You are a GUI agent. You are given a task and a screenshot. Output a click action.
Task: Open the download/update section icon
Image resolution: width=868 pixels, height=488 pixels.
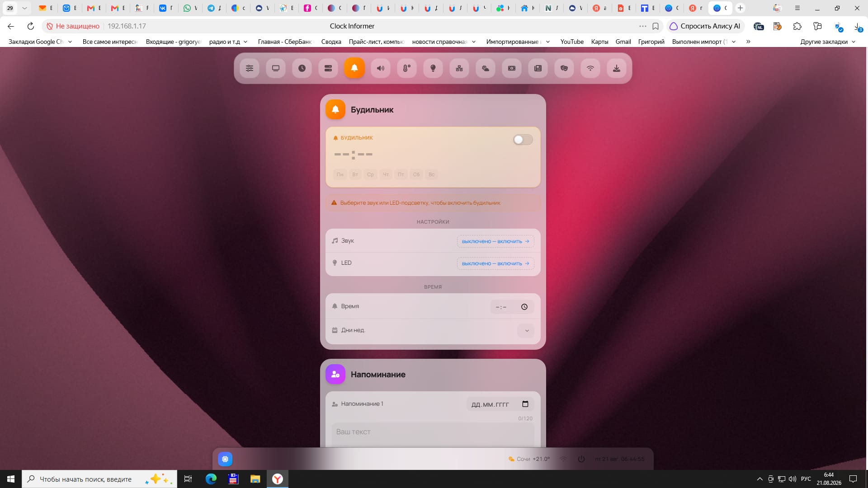point(617,68)
